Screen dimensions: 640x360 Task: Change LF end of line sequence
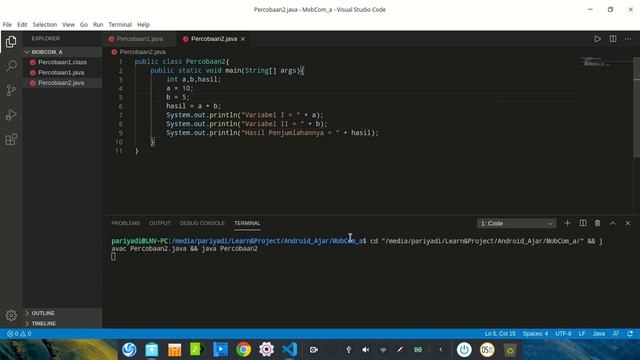coord(582,333)
